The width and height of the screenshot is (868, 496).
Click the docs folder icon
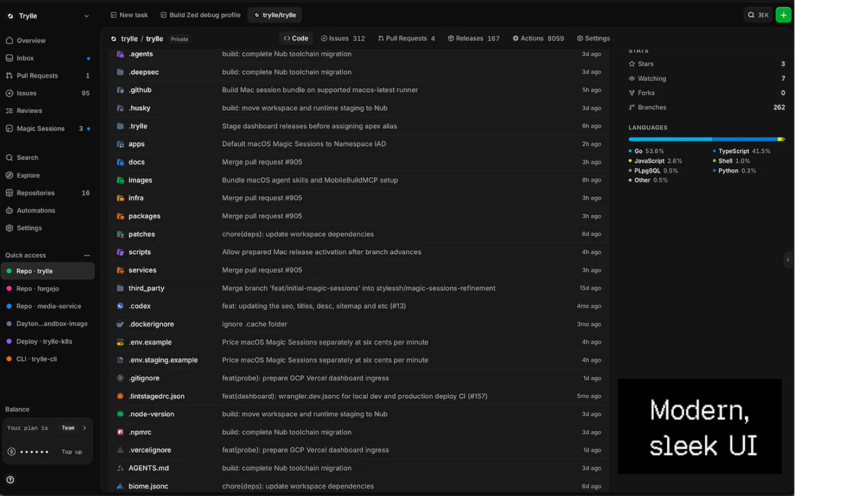pyautogui.click(x=120, y=162)
